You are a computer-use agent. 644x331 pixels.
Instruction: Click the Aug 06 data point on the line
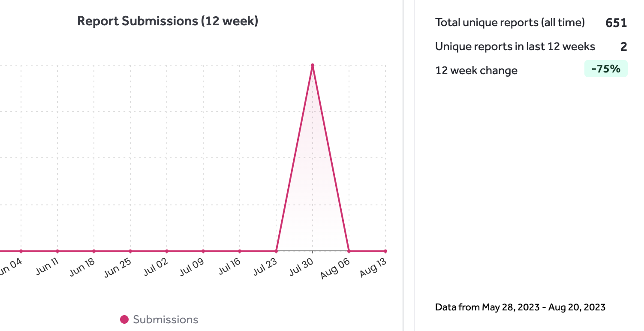coord(349,251)
